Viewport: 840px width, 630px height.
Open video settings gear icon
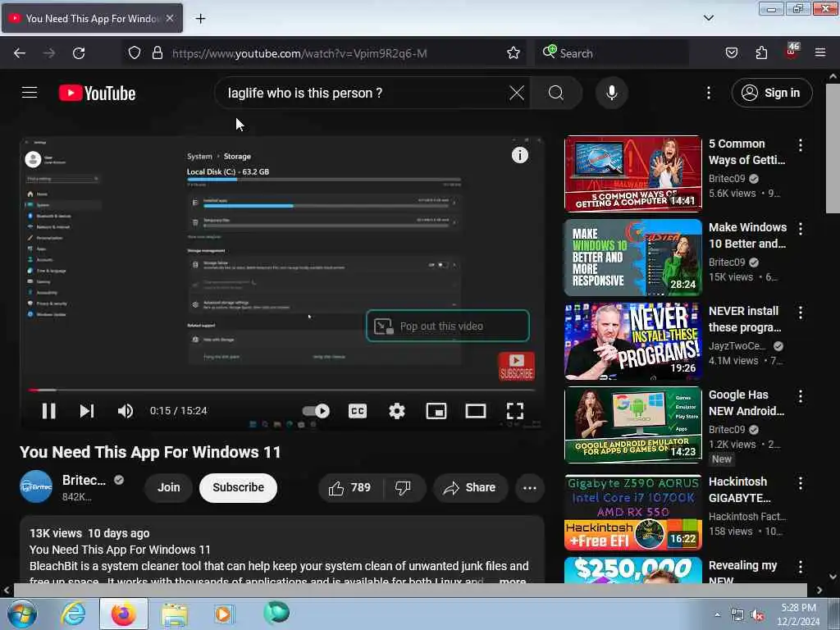point(397,411)
